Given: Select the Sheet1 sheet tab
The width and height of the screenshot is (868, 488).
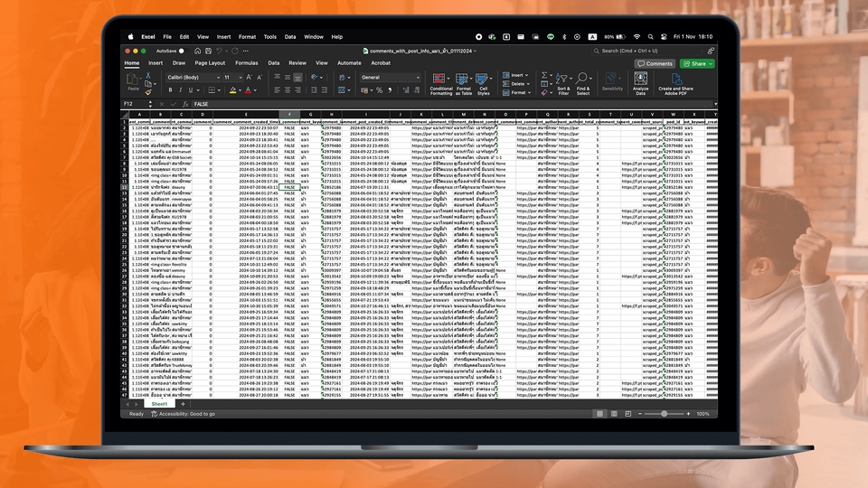Looking at the screenshot, I should pyautogui.click(x=159, y=404).
